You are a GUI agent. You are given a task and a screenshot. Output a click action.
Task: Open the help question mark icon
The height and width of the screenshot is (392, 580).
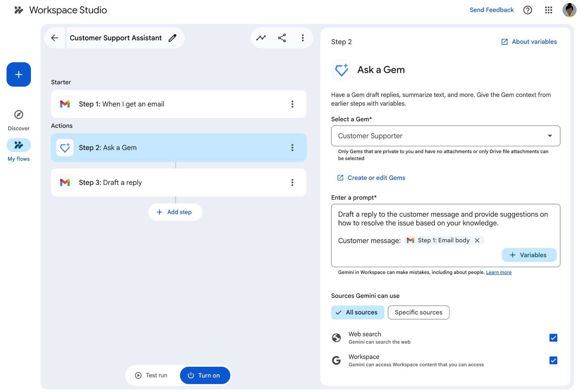click(527, 10)
